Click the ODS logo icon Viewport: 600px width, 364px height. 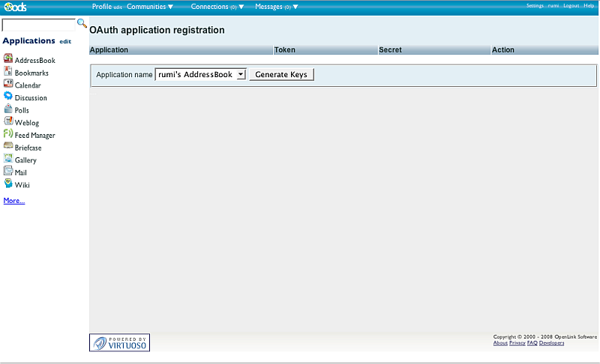pos(15,7)
